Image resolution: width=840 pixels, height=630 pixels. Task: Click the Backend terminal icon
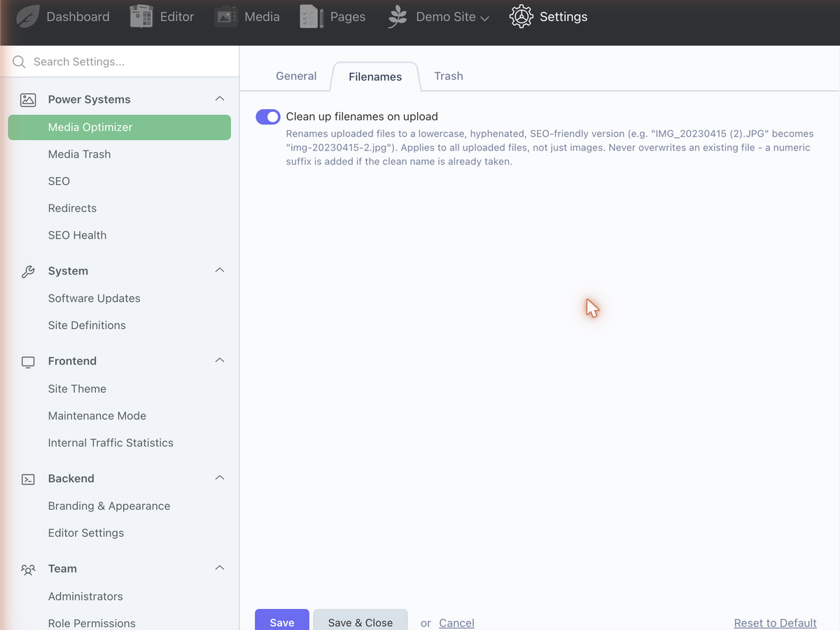click(x=28, y=479)
